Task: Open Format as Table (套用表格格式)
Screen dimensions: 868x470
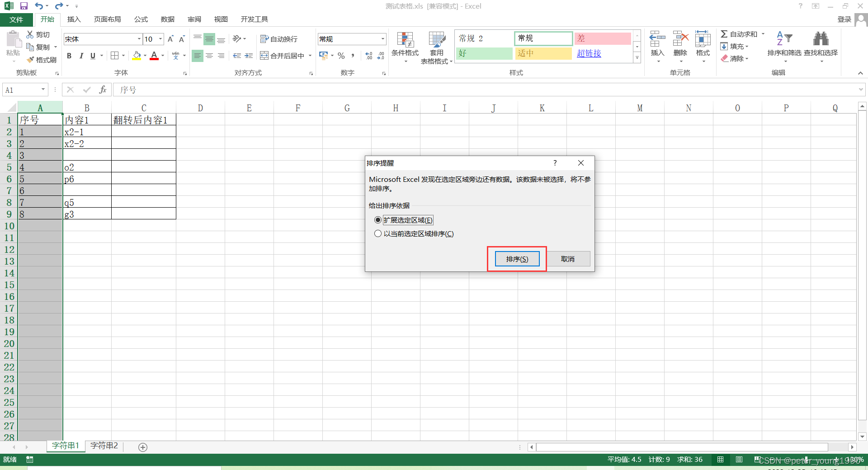Action: 437,47
